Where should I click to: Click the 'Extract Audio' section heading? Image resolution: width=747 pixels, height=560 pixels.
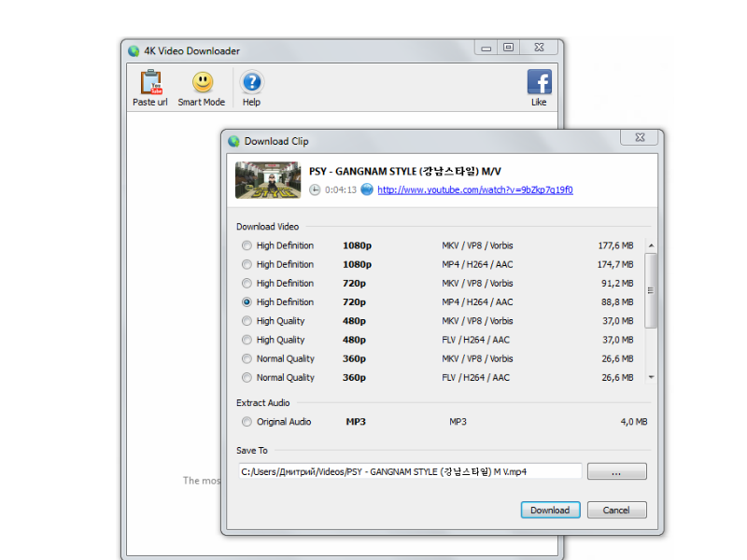click(263, 403)
